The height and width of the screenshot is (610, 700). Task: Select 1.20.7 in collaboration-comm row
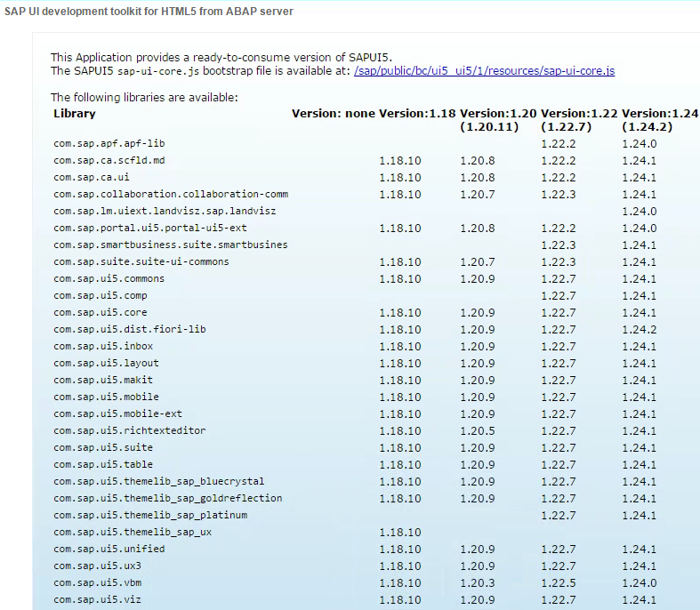point(478,195)
